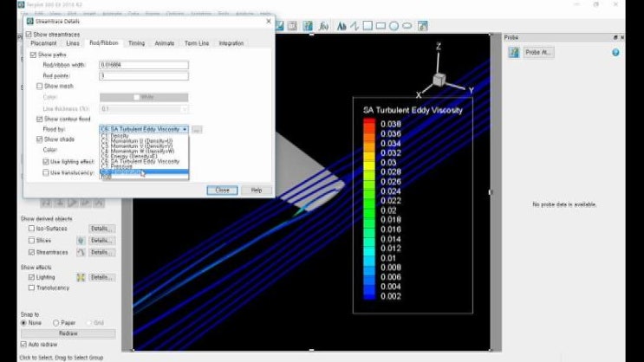644x362 pixels.
Task: Click the probe icon in Probe panel
Action: tap(512, 53)
